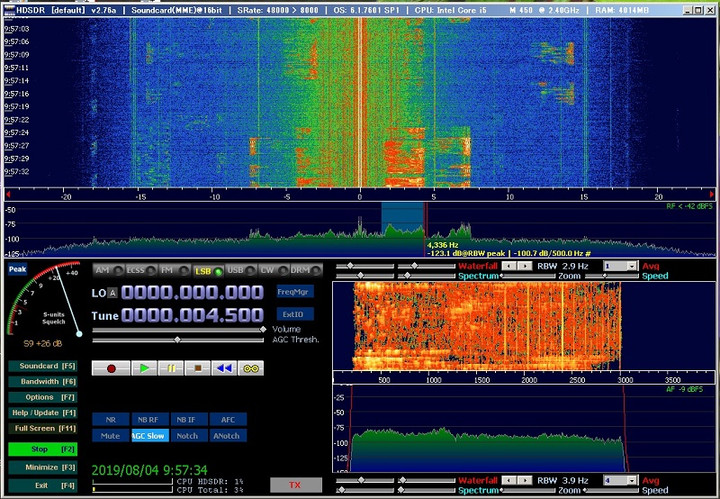Click the upper red Waterfall label
Viewport: 720px width, 499px height.
click(478, 266)
